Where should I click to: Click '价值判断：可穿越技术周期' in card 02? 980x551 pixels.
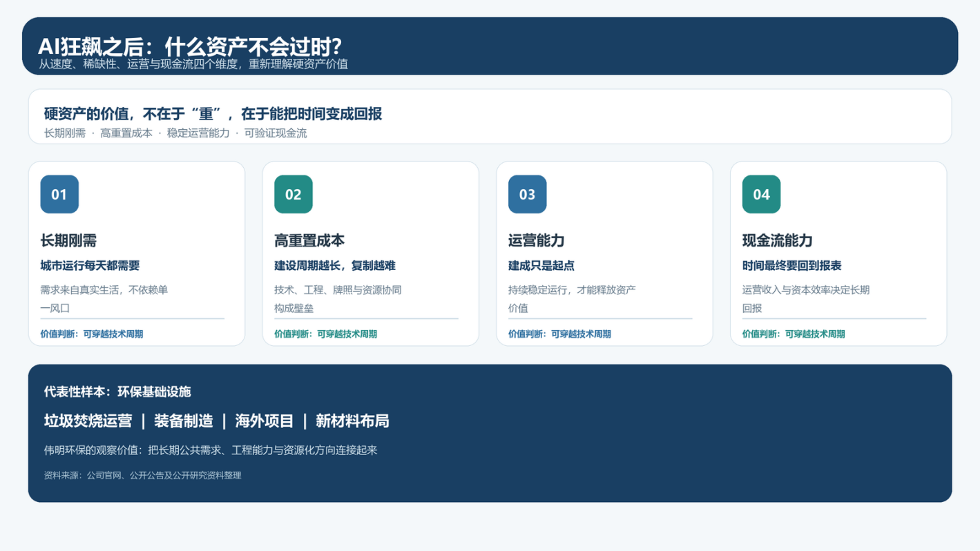point(326,334)
